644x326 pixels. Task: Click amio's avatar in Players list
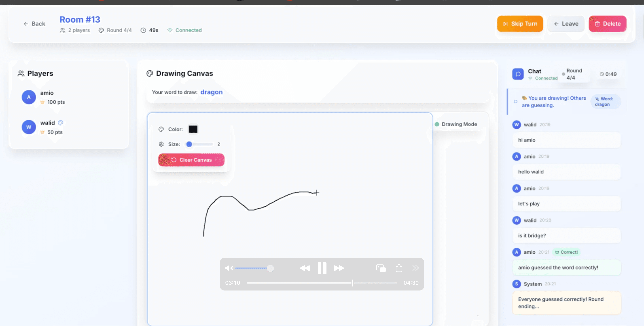tap(29, 97)
